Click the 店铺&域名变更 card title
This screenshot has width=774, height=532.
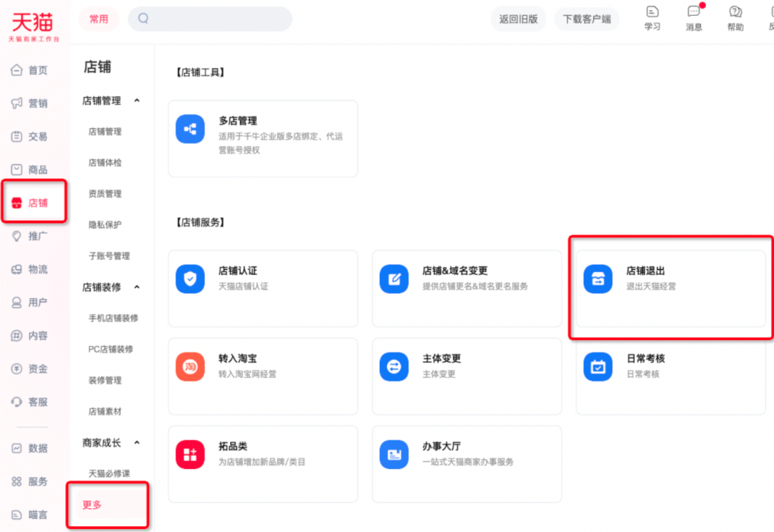coord(454,271)
